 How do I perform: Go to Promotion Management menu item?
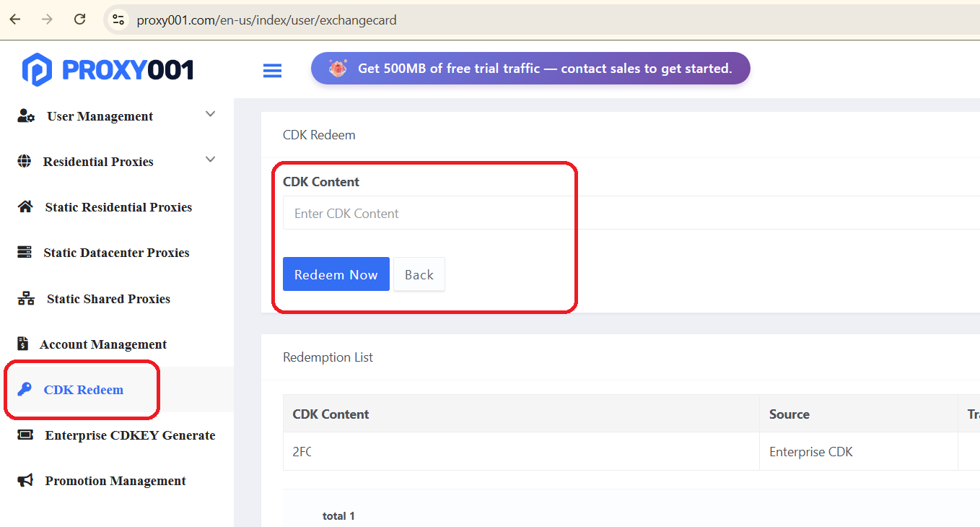pyautogui.click(x=115, y=481)
